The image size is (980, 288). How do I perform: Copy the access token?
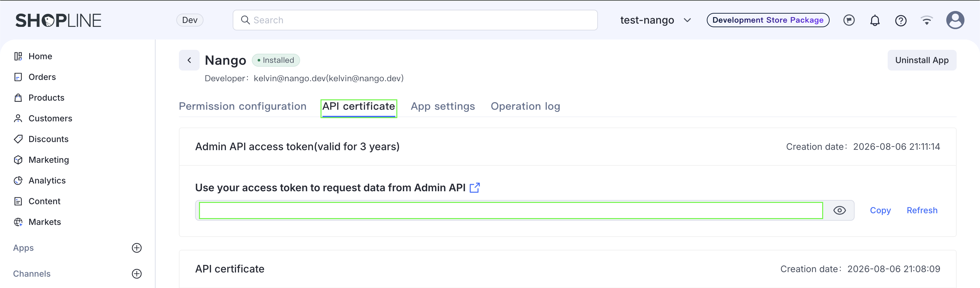(x=880, y=210)
